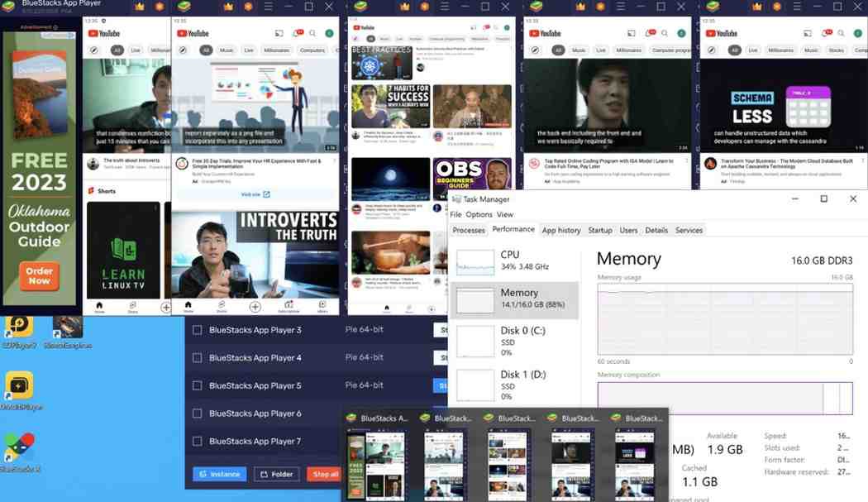Open account avatar in presentation-ad YouTube window
Image resolution: width=868 pixels, height=502 pixels.
[x=329, y=33]
